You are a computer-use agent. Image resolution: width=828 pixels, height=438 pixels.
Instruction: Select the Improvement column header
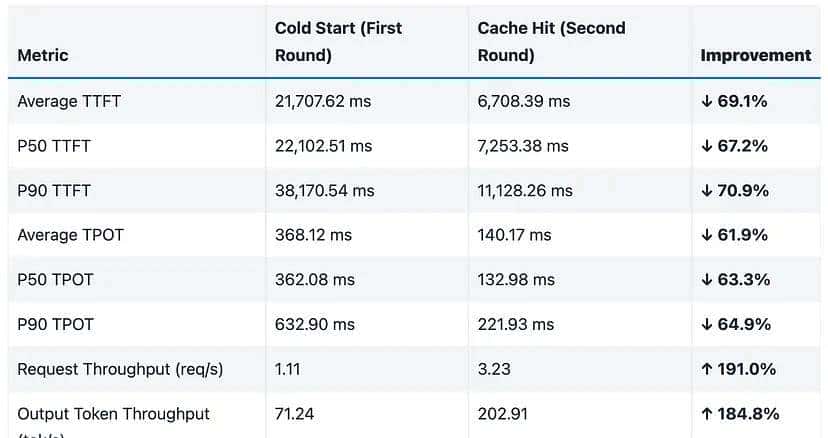coord(756,55)
